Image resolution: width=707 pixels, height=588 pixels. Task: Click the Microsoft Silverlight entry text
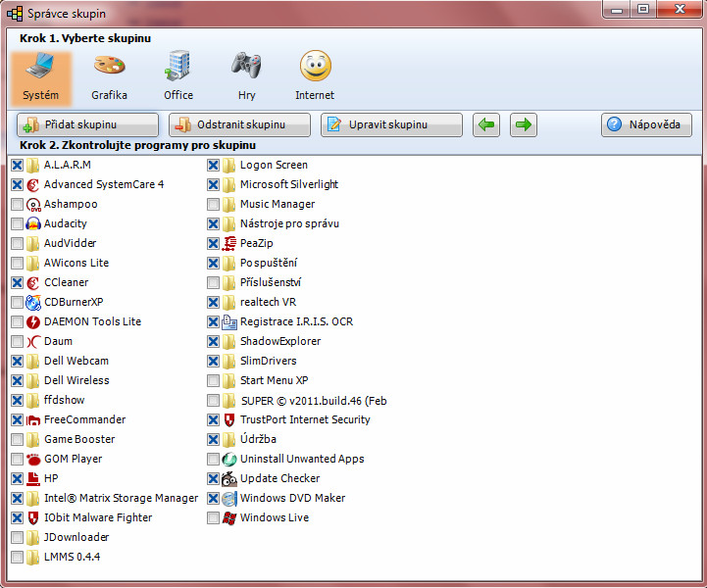tap(289, 184)
